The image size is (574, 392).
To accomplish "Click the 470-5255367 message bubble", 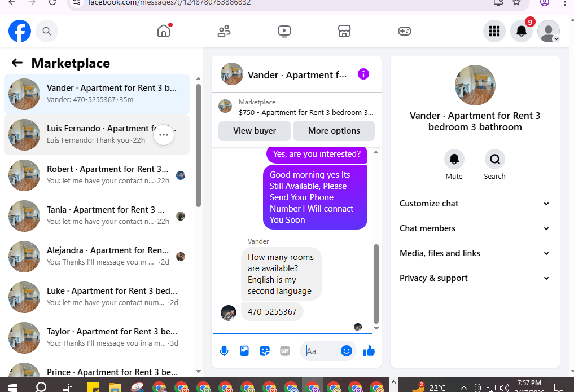I will tap(272, 311).
